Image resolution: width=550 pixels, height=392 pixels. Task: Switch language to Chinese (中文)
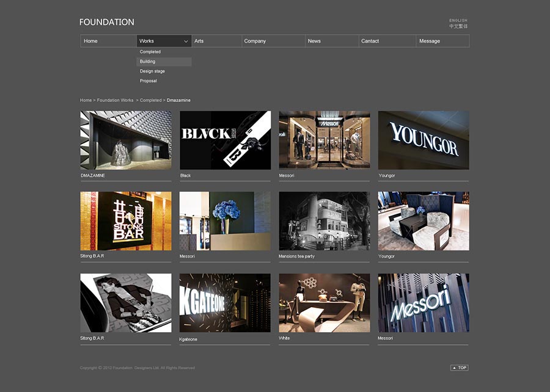458,26
